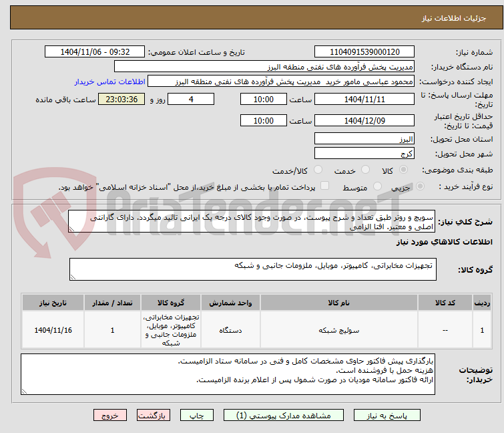504x433 pixels.
Task: Click the resize handle of شرح کلی نیاز textarea
Action: point(71,229)
